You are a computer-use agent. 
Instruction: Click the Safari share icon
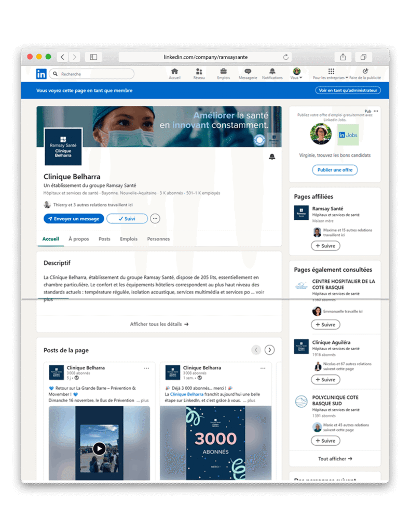pos(343,57)
